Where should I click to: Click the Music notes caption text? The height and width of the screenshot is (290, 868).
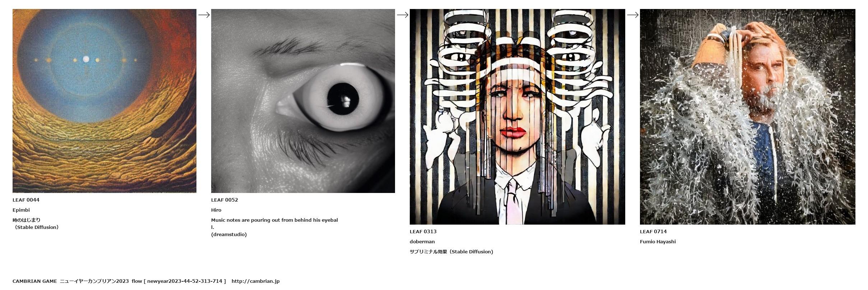pyautogui.click(x=274, y=224)
